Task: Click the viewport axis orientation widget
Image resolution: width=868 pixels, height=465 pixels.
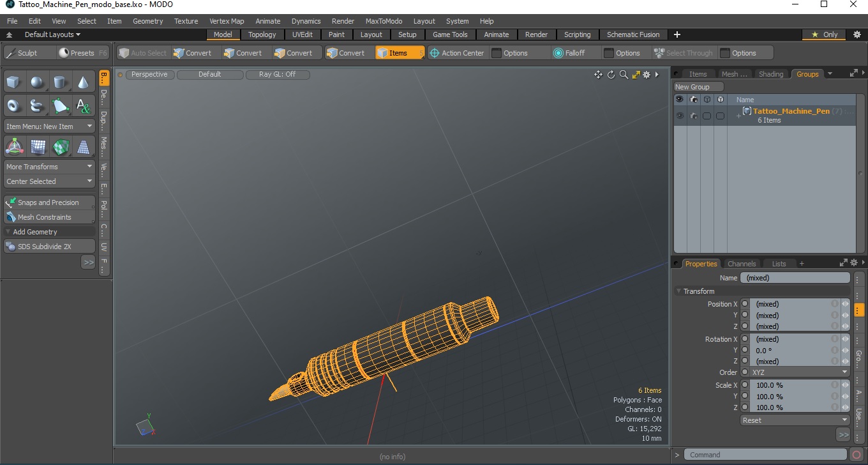Action: (146, 424)
